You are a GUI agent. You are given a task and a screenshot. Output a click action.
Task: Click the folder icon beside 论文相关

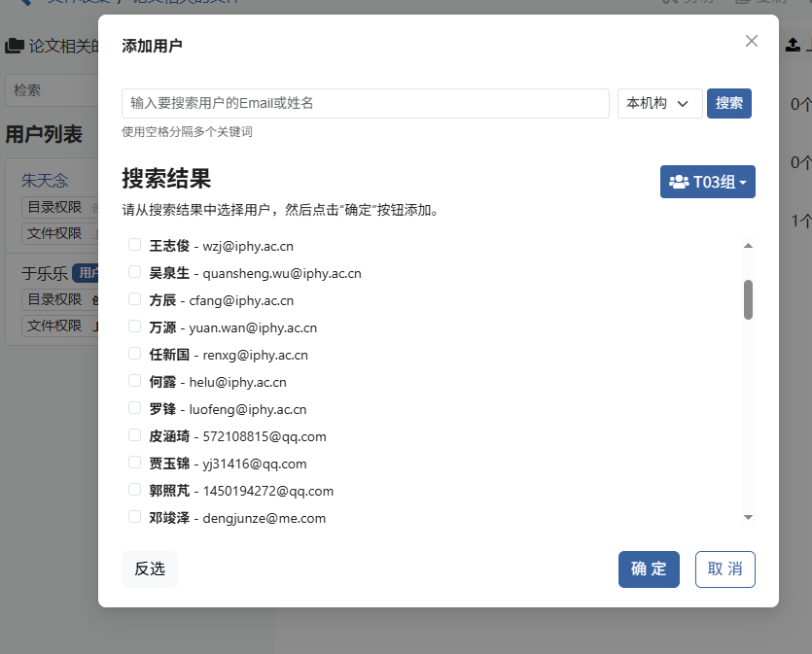pyautogui.click(x=15, y=46)
